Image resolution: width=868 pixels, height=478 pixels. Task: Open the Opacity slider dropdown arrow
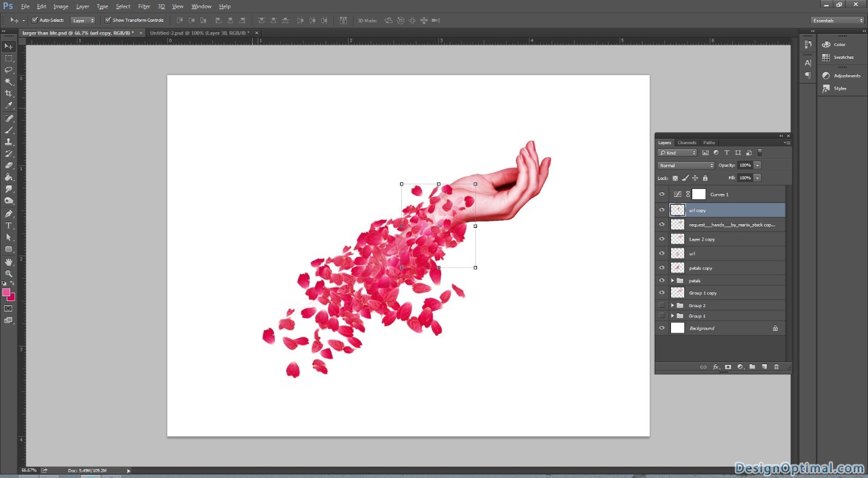(758, 165)
